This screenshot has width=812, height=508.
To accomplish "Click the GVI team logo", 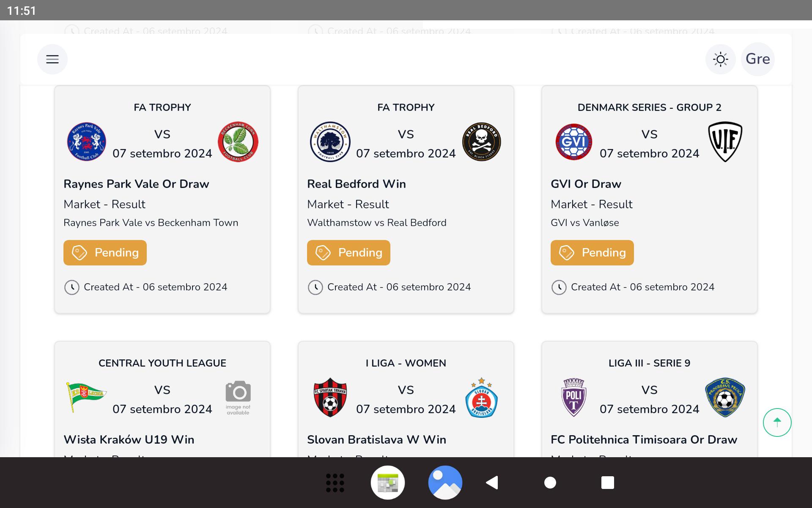I will tap(574, 142).
